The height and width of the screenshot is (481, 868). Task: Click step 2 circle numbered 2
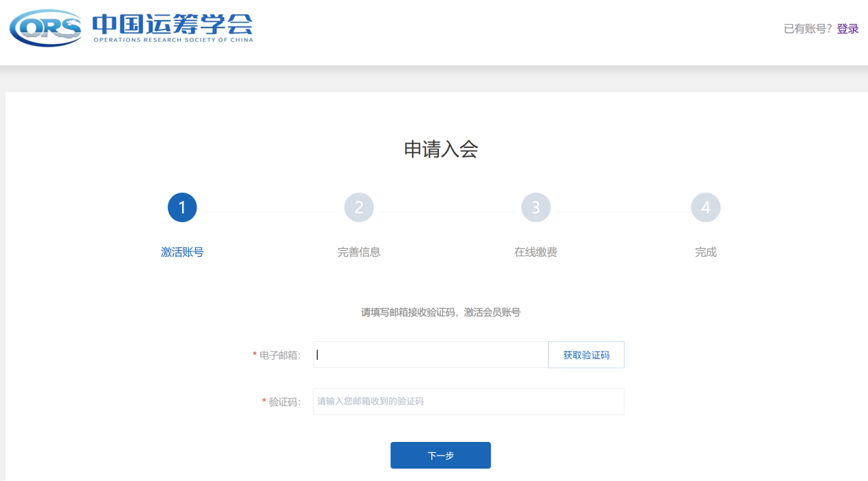tap(359, 207)
